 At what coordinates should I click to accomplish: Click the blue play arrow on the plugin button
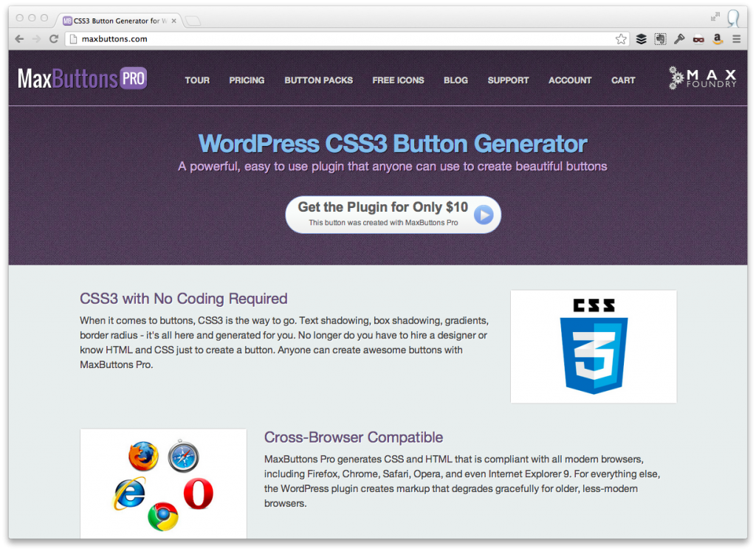pyautogui.click(x=484, y=215)
